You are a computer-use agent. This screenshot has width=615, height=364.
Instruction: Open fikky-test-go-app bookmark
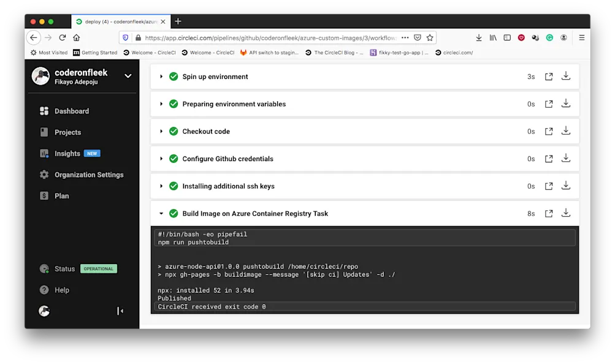(x=399, y=53)
